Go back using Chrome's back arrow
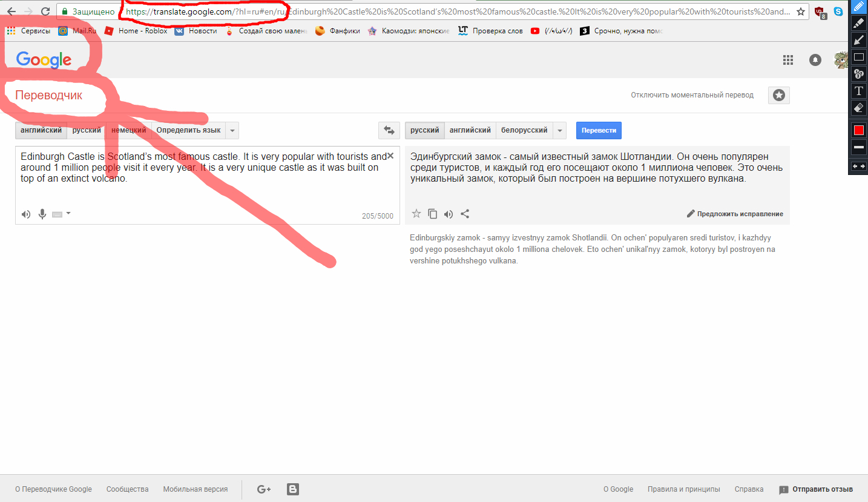This screenshot has width=868, height=502. pos(12,12)
